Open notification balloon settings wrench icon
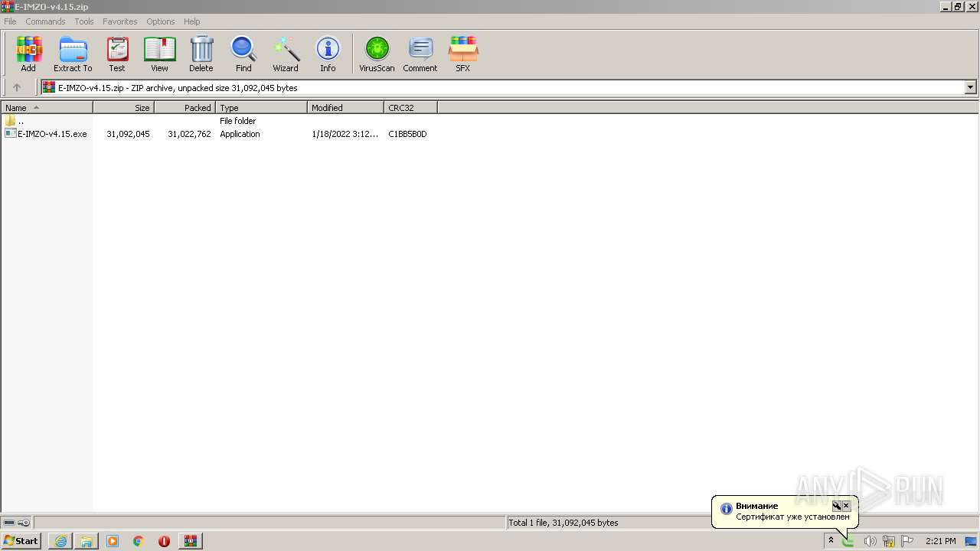The height and width of the screenshot is (551, 980). tap(837, 506)
